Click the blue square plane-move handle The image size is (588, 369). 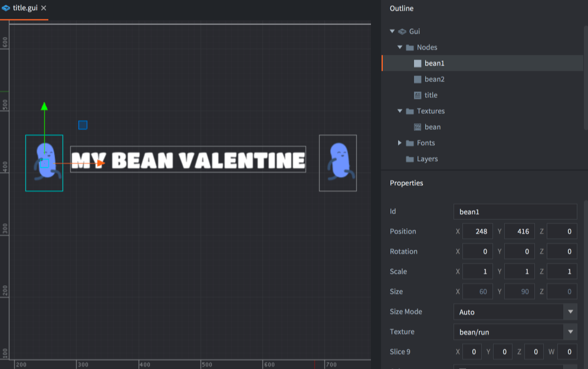tap(83, 125)
